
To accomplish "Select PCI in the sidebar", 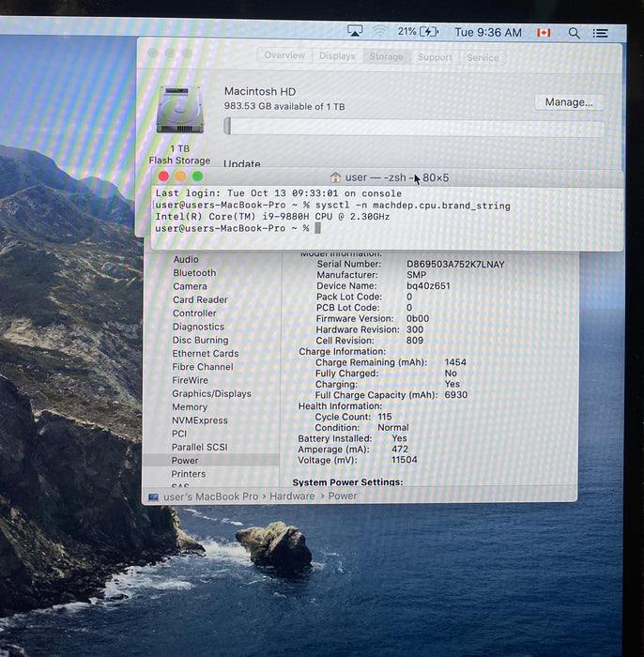I will (179, 434).
